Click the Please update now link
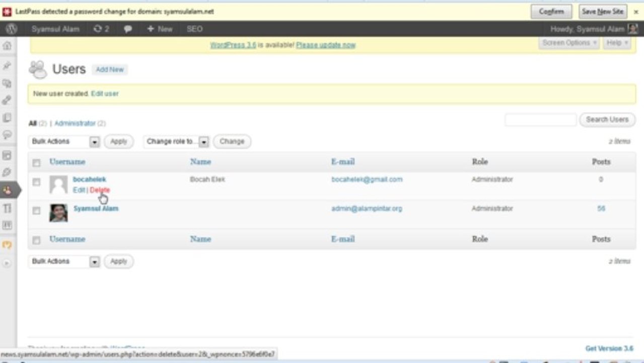Screen dimensions: 644x363 [x=326, y=45]
